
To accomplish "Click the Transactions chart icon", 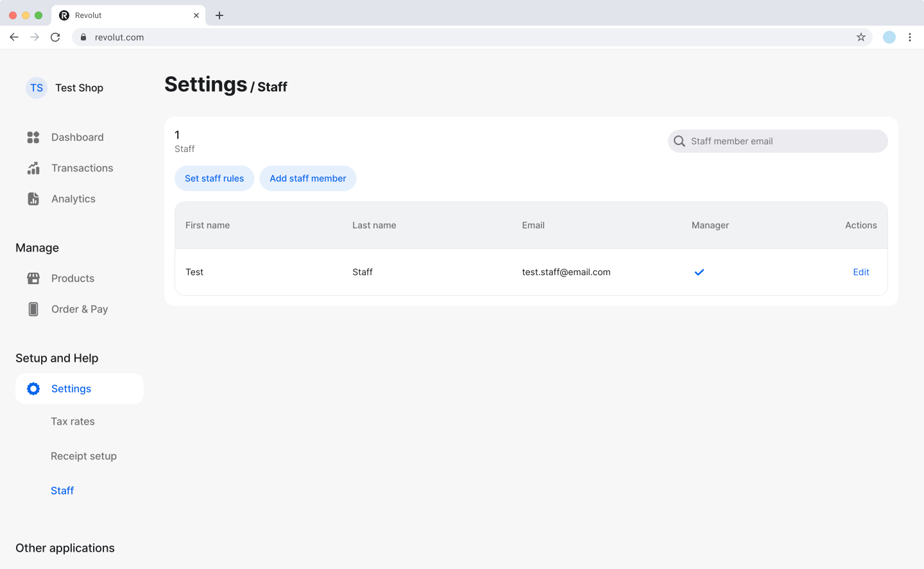I will (33, 168).
